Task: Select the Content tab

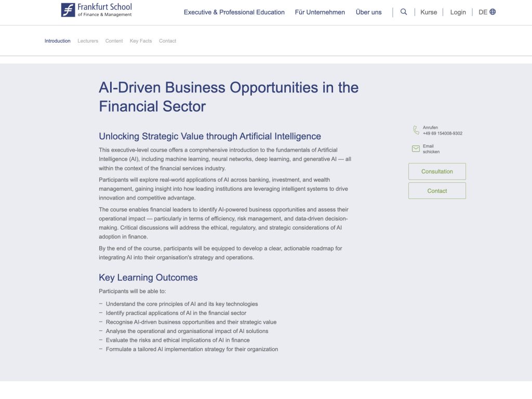Action: pyautogui.click(x=114, y=41)
